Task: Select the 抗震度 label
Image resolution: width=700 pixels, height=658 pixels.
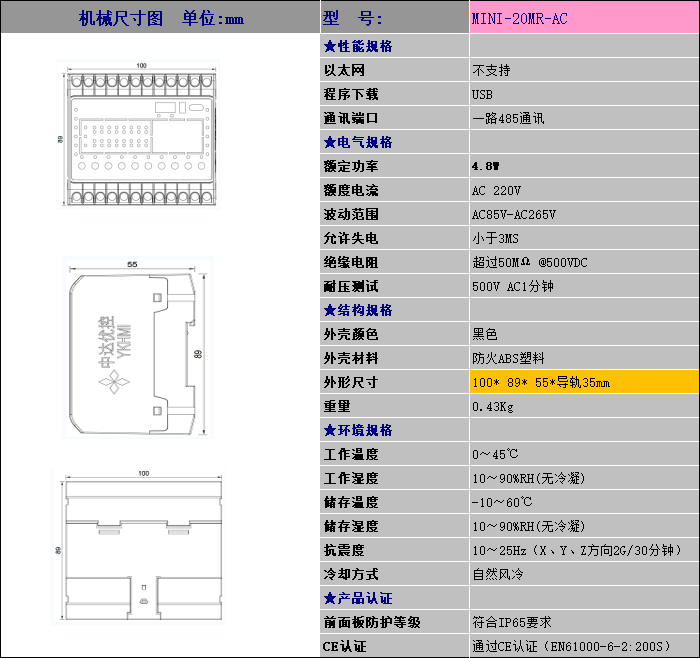Action: [x=344, y=550]
